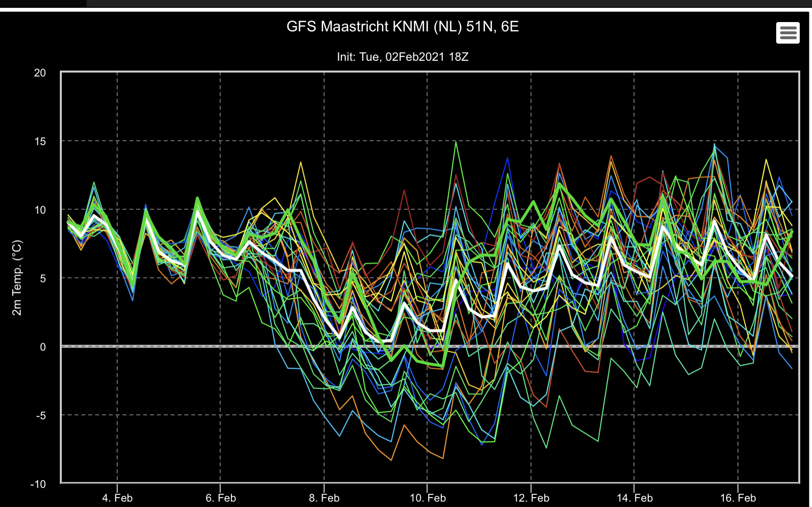The height and width of the screenshot is (507, 812).
Task: Click the x-axis date label '10. Feb'
Action: click(x=428, y=498)
